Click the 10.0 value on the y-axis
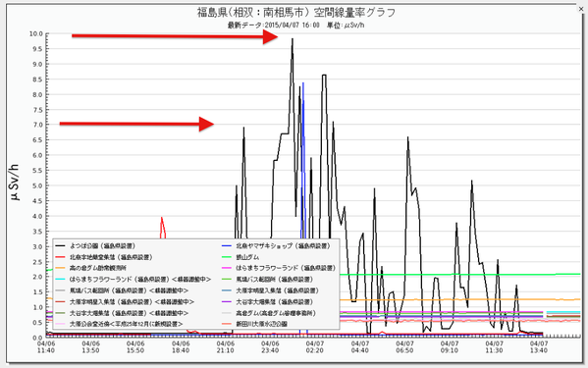This screenshot has width=588, height=368. click(36, 33)
